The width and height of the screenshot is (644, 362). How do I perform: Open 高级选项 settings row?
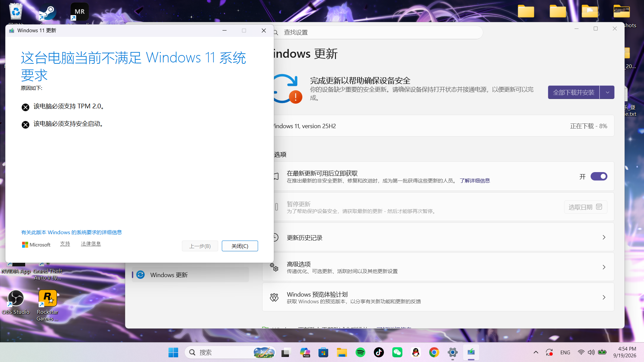click(x=438, y=267)
